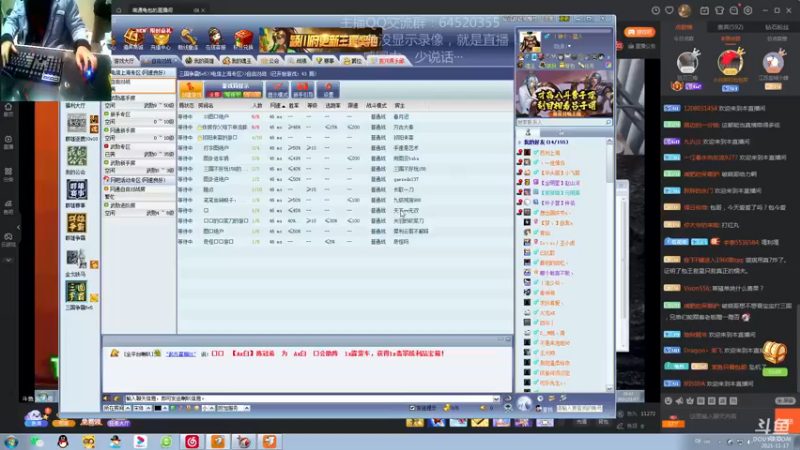Image resolution: width=800 pixels, height=450 pixels.
Task: Open the red NetEase music taskbar icon
Action: 192,441
